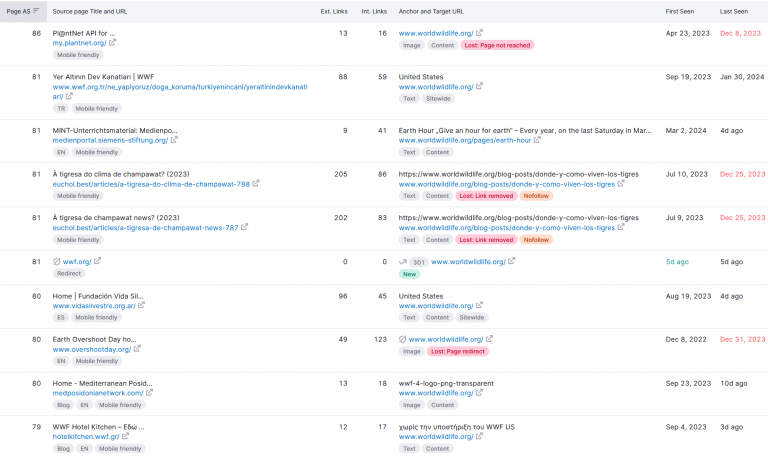768x457 pixels.
Task: Click the 'Int. Links' column header
Action: point(374,11)
